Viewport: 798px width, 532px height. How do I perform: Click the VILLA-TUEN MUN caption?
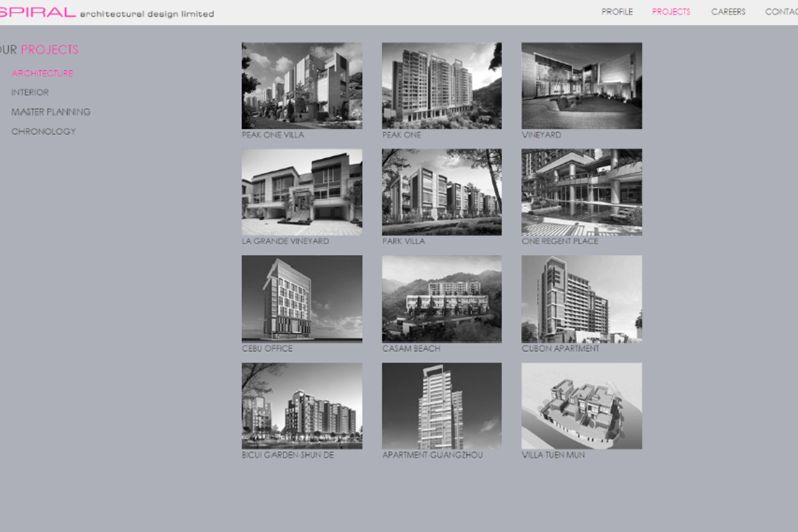tap(553, 455)
